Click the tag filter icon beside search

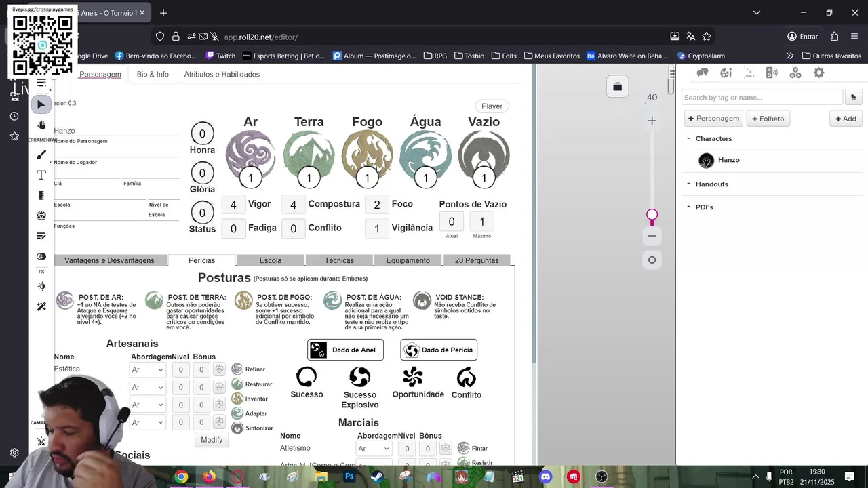click(853, 98)
